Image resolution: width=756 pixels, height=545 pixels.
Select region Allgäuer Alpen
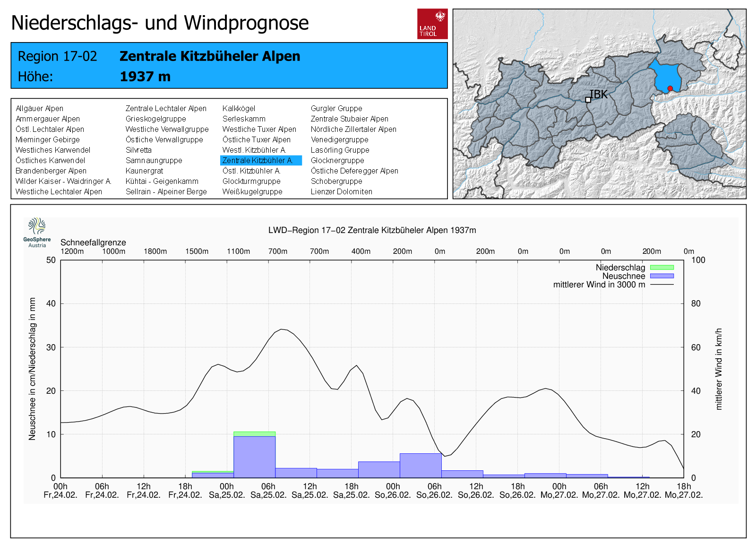(39, 109)
